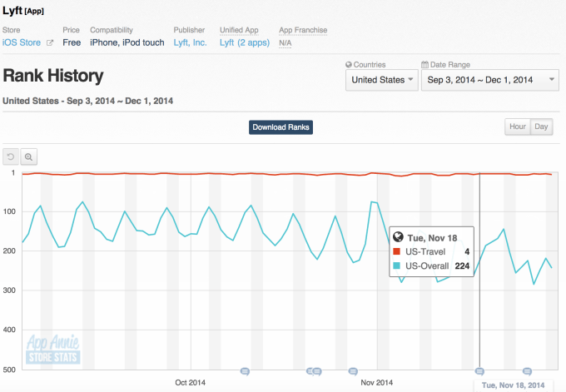566x392 pixels.
Task: Click the rightmost comment bubble on the timeline
Action: point(527,371)
